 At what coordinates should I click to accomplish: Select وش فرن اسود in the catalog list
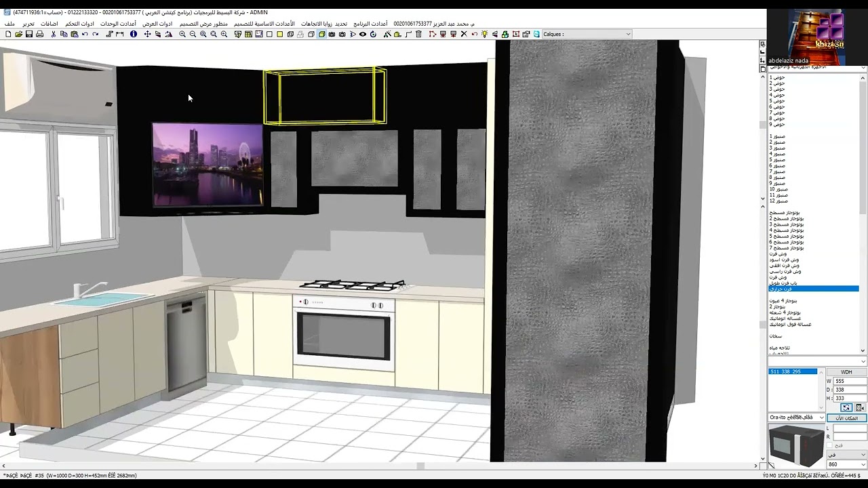pos(784,260)
